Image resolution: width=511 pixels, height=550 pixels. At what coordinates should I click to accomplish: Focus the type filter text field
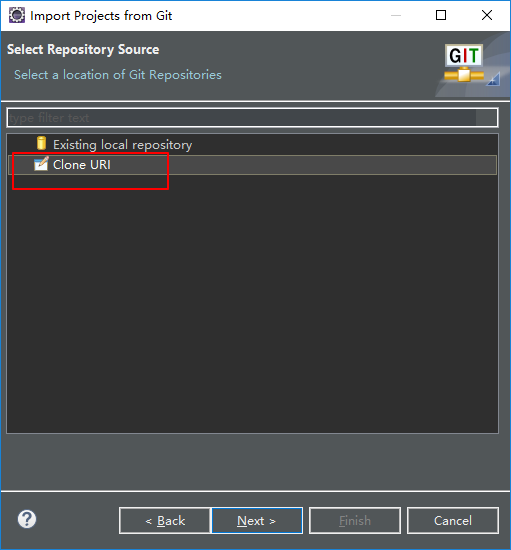point(252,118)
